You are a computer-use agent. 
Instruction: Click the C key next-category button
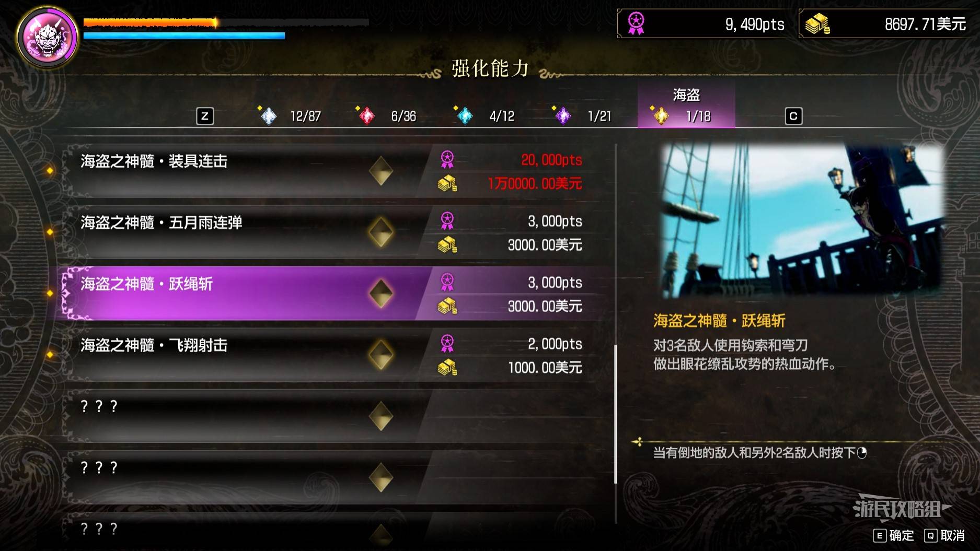(793, 116)
